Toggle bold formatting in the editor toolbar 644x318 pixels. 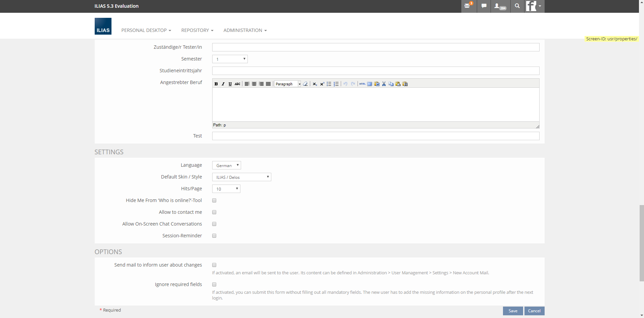click(216, 84)
